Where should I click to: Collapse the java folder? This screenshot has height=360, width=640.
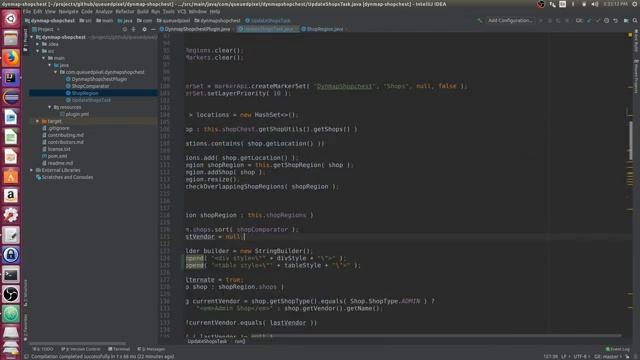50,65
